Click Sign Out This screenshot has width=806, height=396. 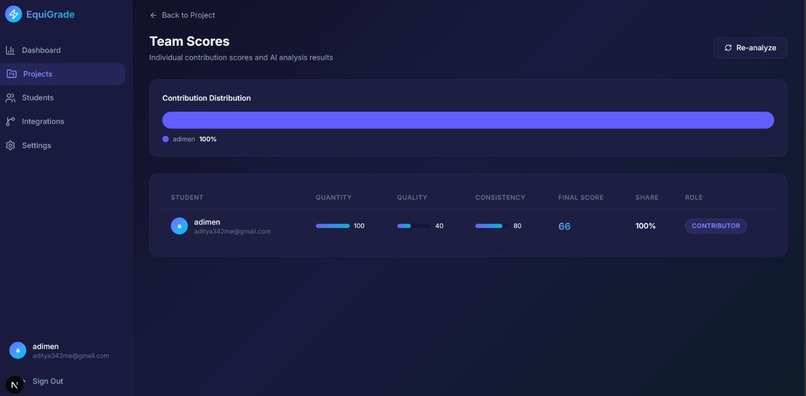(x=48, y=381)
